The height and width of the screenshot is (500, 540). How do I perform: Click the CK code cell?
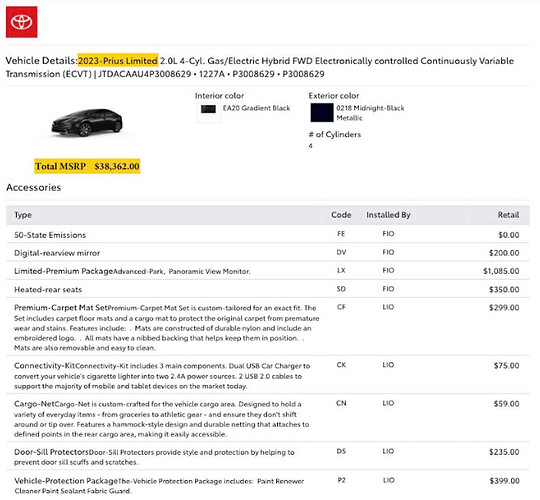[341, 365]
